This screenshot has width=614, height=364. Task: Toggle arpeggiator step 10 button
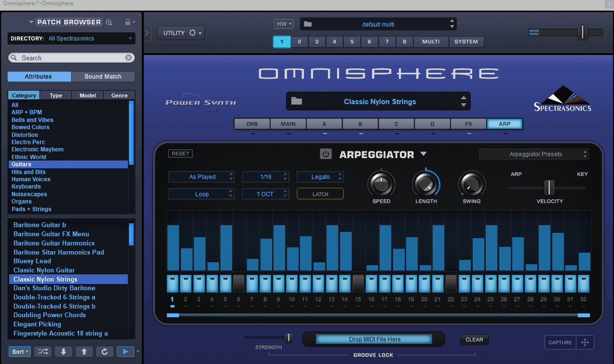(x=292, y=283)
